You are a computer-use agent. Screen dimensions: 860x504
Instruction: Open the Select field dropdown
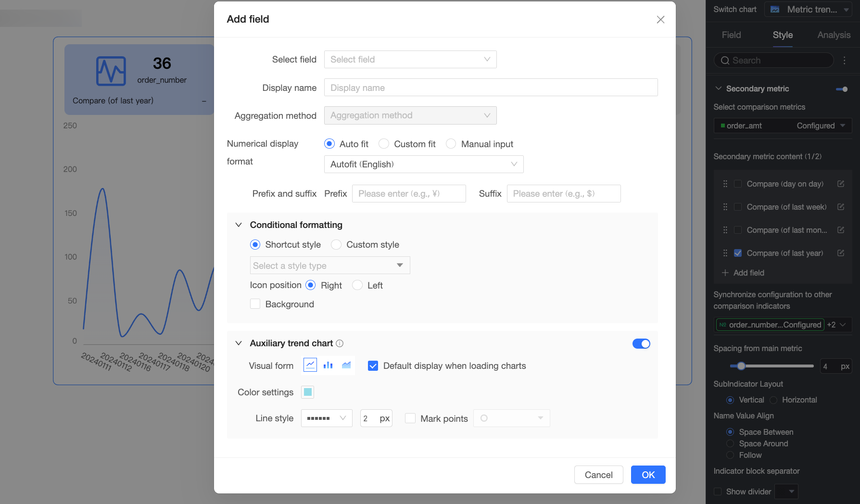pyautogui.click(x=410, y=59)
